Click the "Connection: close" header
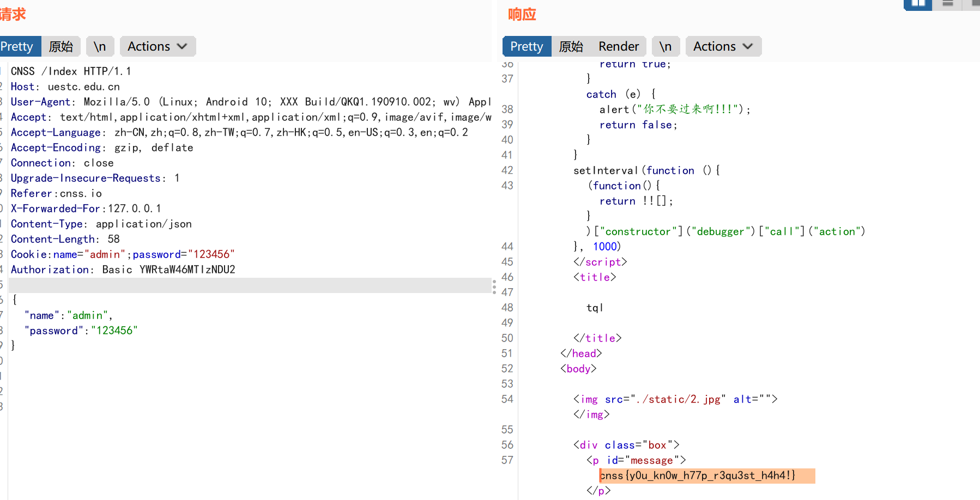Viewport: 980px width, 500px height. [62, 163]
